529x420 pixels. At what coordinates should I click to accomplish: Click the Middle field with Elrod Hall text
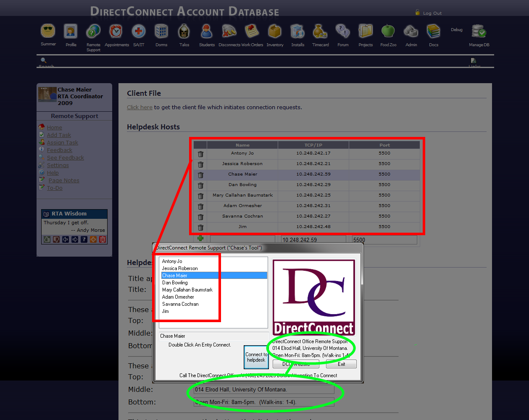pos(264,390)
